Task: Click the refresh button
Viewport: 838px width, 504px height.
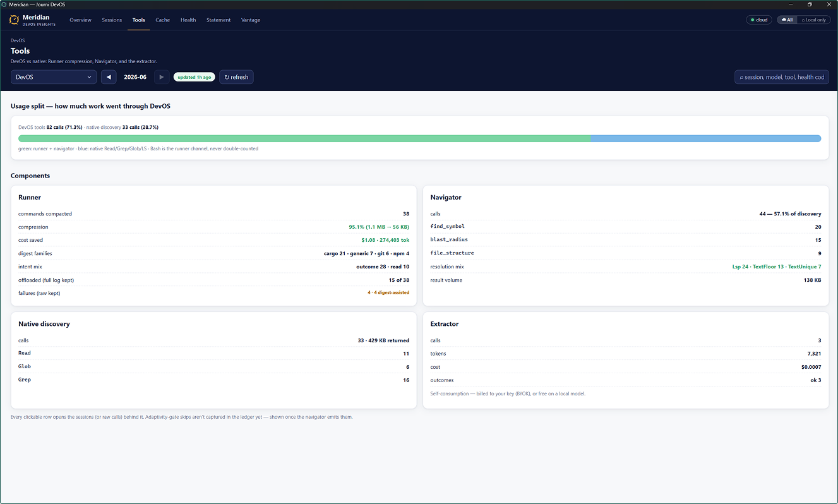Action: (236, 77)
